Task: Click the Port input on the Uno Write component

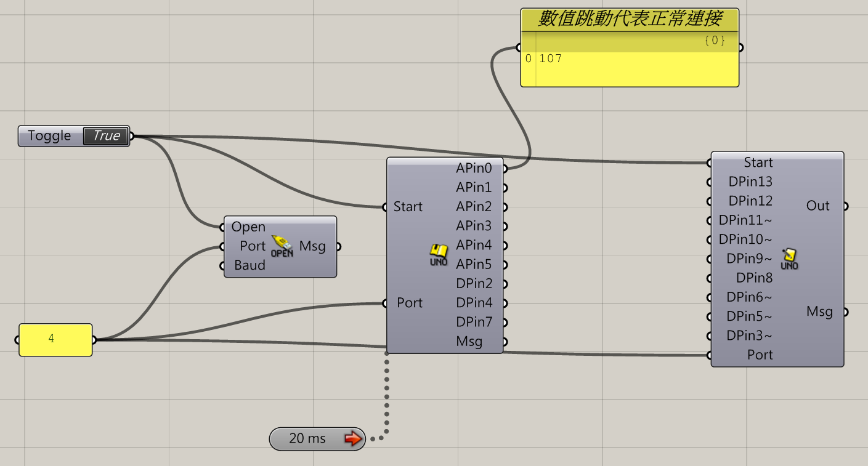Action: click(710, 355)
